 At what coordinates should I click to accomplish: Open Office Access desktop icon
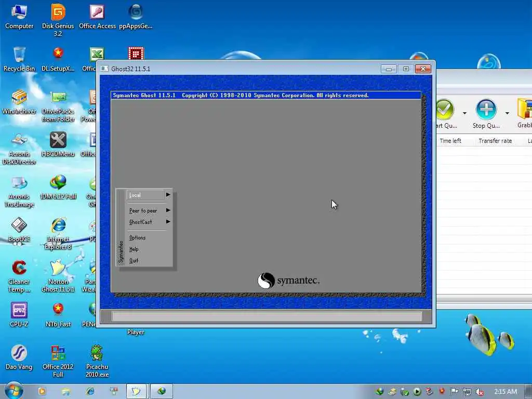coord(97,16)
